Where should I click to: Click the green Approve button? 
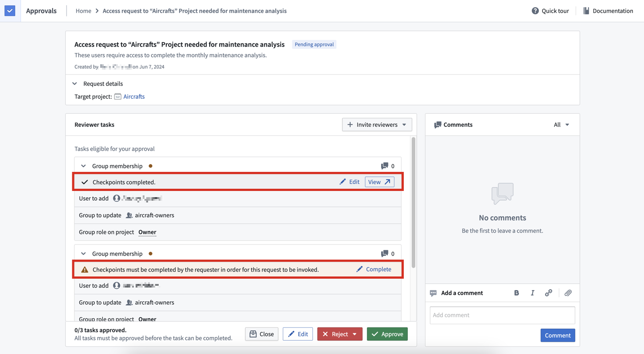click(x=387, y=334)
